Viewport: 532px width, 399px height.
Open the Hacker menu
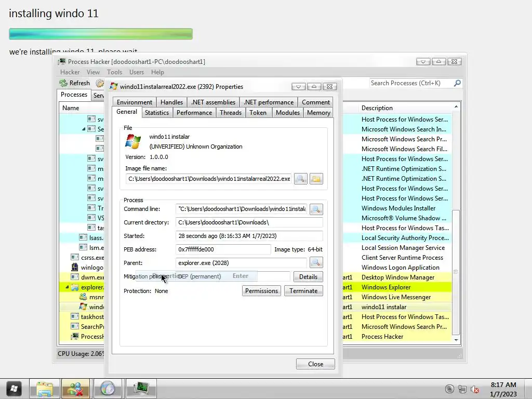[x=70, y=72]
